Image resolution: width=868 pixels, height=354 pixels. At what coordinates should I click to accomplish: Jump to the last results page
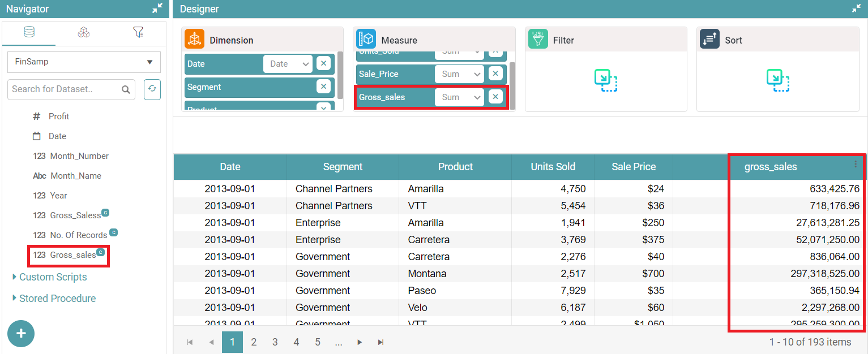point(380,342)
